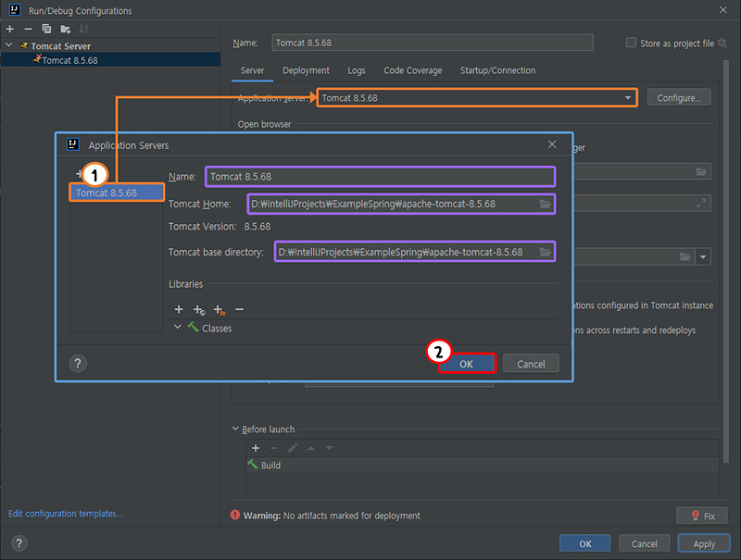Remove library with minus icon in Libraries toolbar
741x560 pixels.
(x=240, y=309)
